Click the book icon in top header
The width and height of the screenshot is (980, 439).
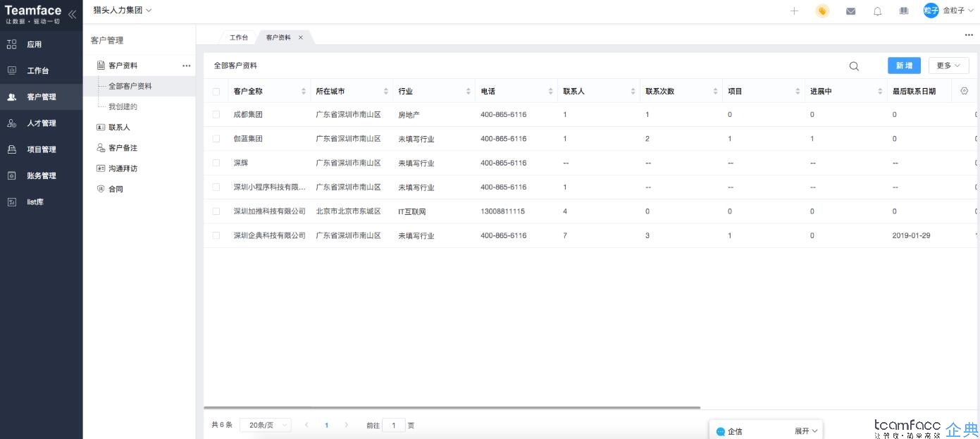click(x=904, y=11)
